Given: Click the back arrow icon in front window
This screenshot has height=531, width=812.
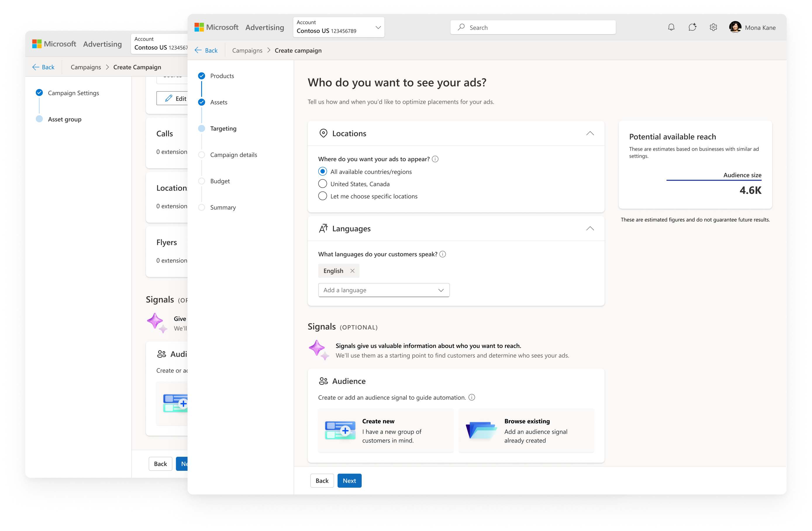Looking at the screenshot, I should [198, 51].
